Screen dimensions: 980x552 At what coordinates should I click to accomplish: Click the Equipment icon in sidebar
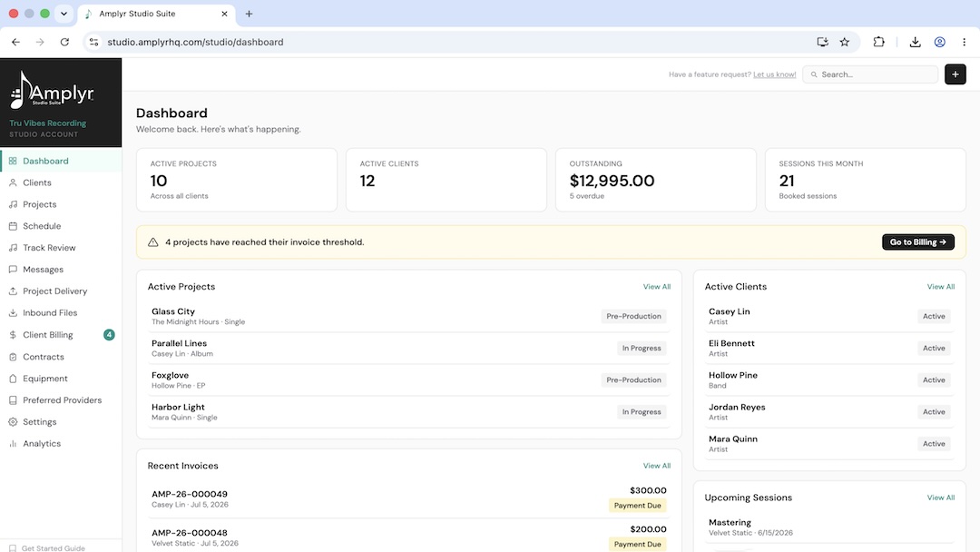(13, 379)
